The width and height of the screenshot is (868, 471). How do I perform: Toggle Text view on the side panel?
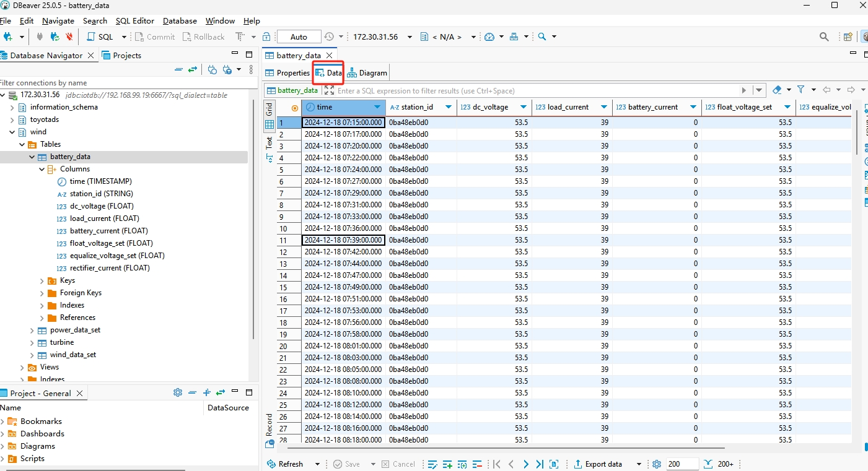[x=270, y=143]
